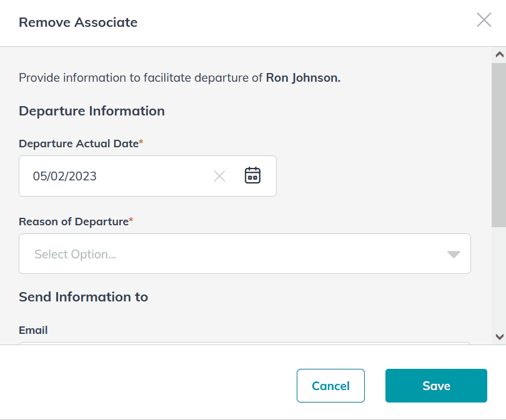Click the name Ron Johnson
This screenshot has height=420, width=506.
[303, 77]
